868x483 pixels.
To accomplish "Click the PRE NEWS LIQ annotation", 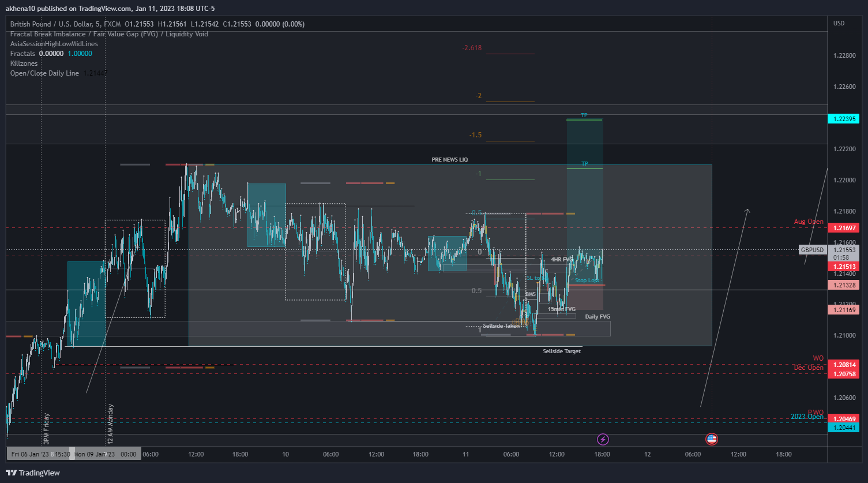I will coord(450,159).
